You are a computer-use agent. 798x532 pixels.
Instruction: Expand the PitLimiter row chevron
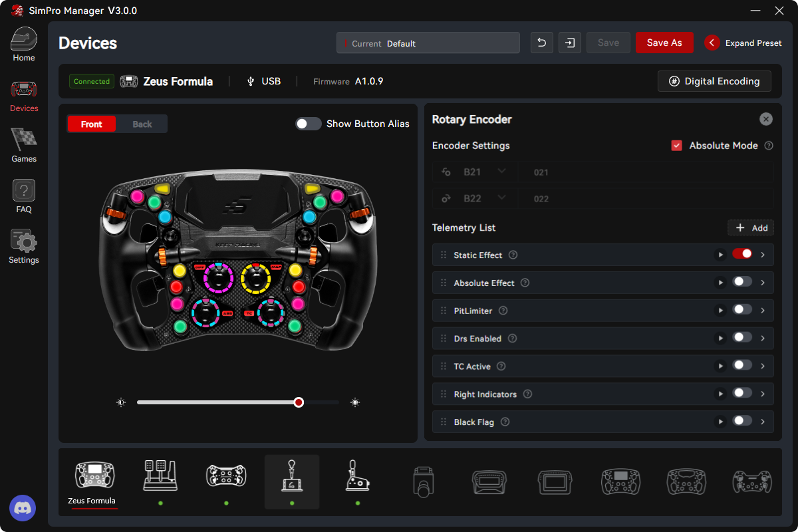[x=763, y=311]
